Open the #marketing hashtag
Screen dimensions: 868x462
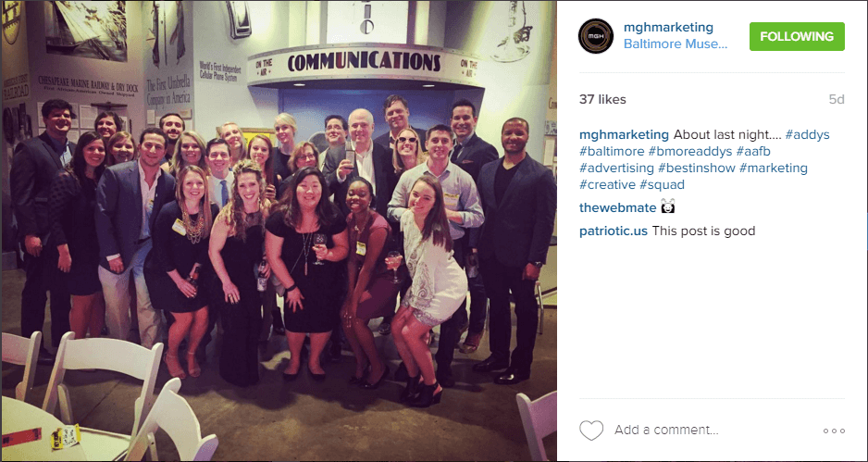pos(774,168)
